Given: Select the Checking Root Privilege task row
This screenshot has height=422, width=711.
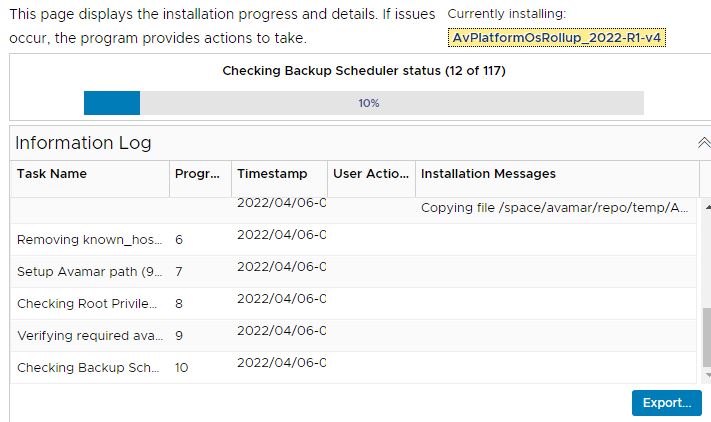Looking at the screenshot, I should point(88,304).
